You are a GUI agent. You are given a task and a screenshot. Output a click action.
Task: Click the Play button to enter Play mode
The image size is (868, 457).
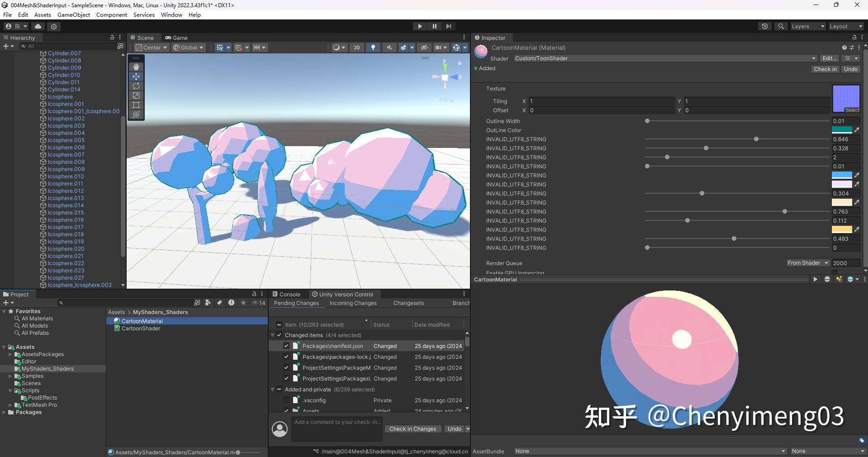click(x=420, y=26)
